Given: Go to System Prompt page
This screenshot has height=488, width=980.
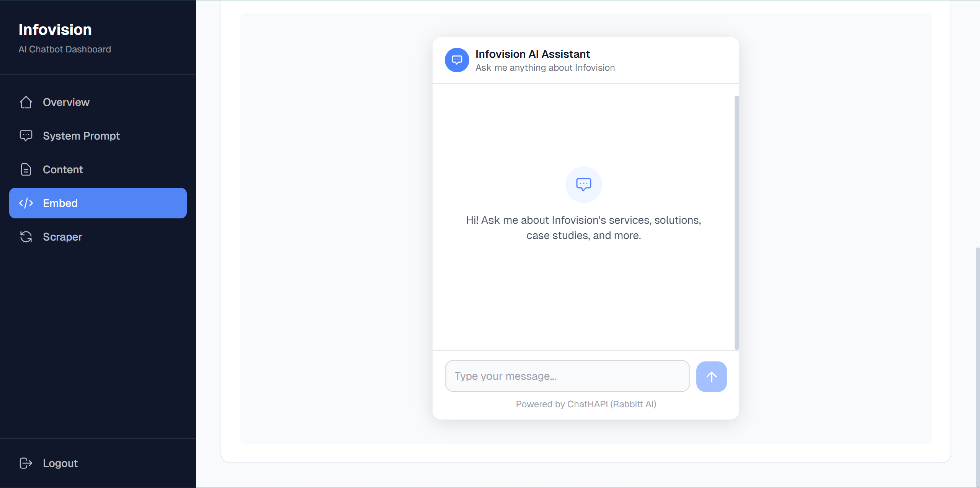Looking at the screenshot, I should click(x=81, y=136).
